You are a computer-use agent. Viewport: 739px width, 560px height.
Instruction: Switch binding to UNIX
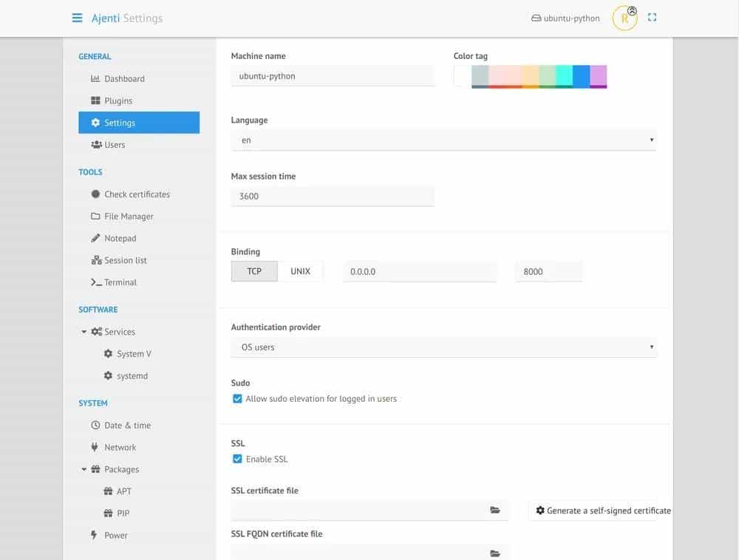[x=300, y=271]
